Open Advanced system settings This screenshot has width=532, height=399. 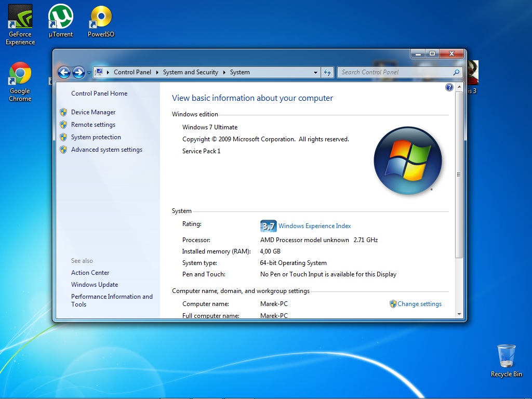pos(107,150)
